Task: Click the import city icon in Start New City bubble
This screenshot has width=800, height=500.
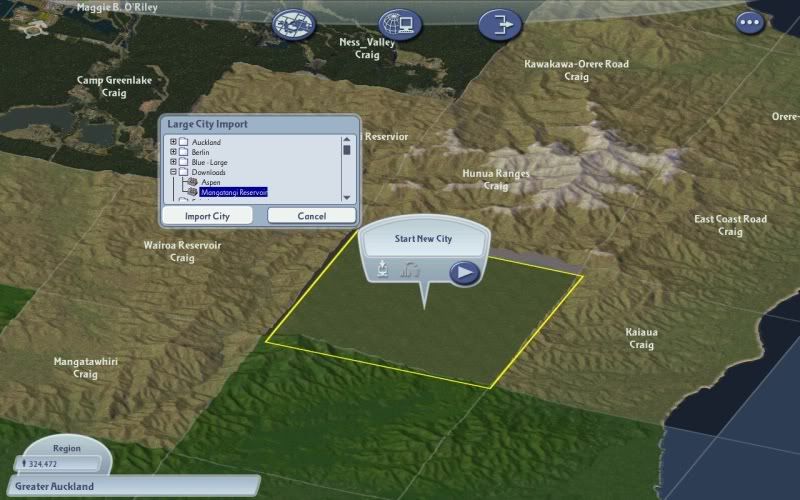Action: coord(382,269)
